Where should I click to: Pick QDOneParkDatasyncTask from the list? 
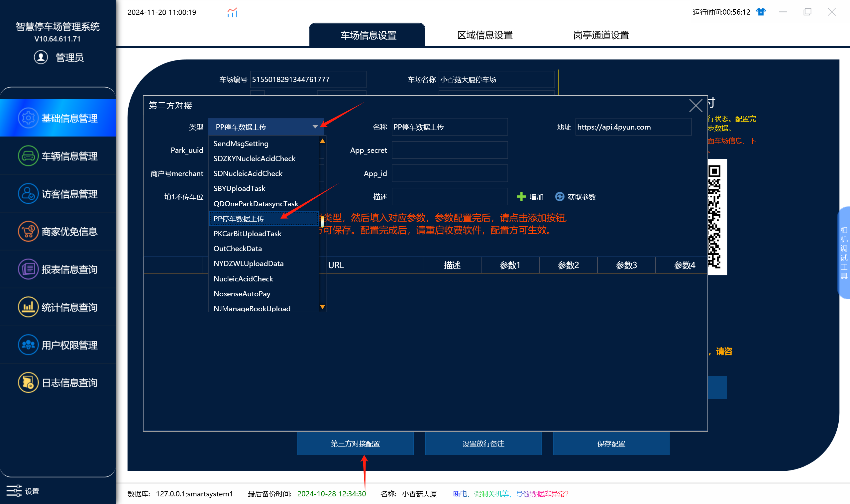tap(264, 204)
